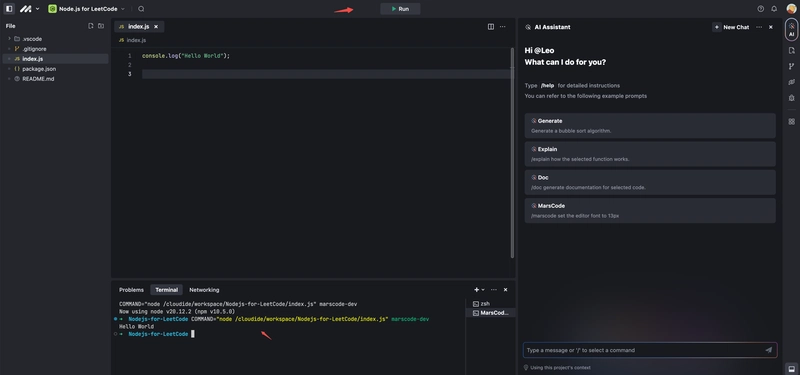The height and width of the screenshot is (375, 800).
Task: Click the new file icon in File panel
Action: tap(91, 26)
